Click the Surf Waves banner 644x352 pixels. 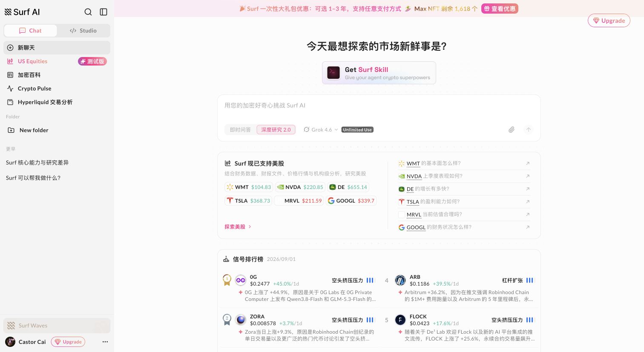(57, 326)
